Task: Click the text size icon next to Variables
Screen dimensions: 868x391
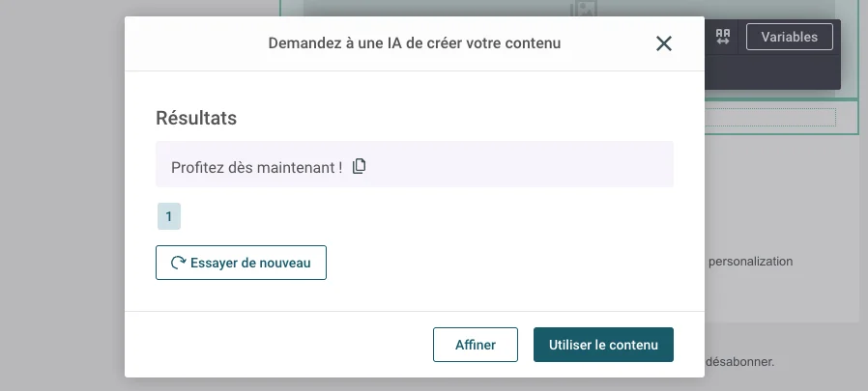Action: [x=723, y=37]
